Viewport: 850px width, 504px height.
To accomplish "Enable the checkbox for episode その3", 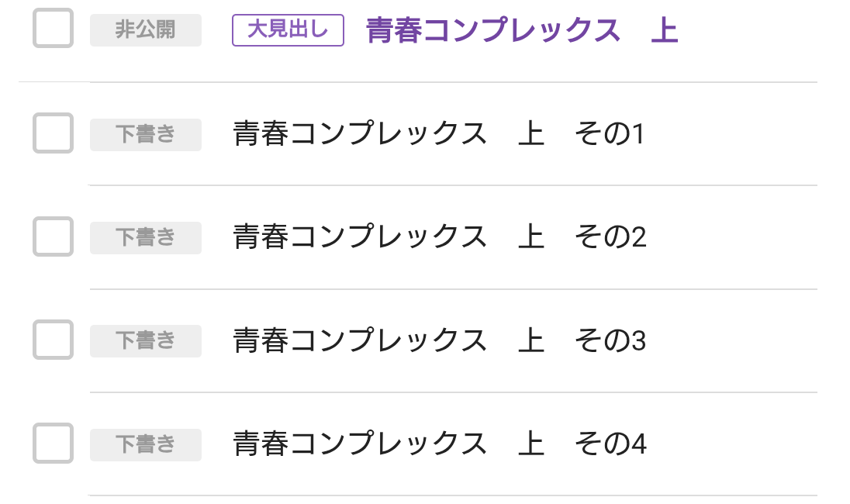I will (53, 340).
